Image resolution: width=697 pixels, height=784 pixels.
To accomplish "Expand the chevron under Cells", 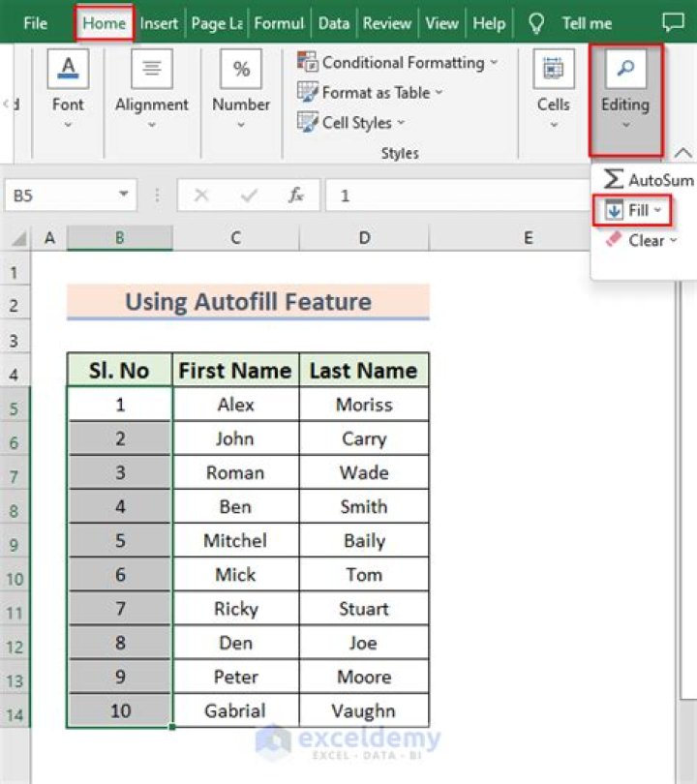I will tap(554, 125).
